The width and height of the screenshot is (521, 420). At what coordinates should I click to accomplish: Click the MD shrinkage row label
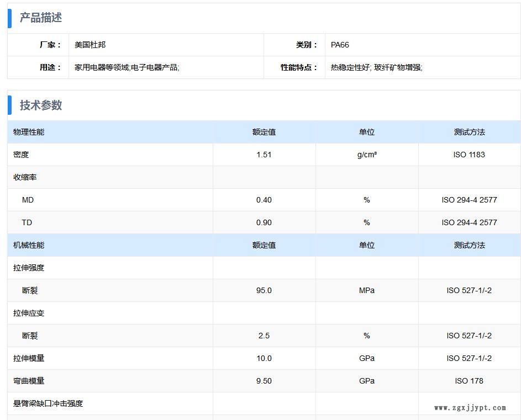(28, 200)
